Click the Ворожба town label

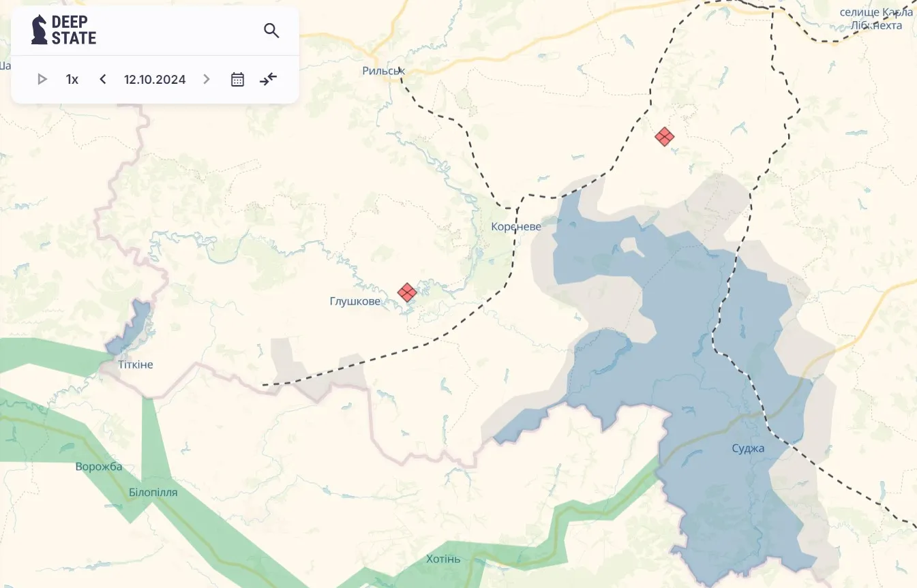click(x=99, y=467)
